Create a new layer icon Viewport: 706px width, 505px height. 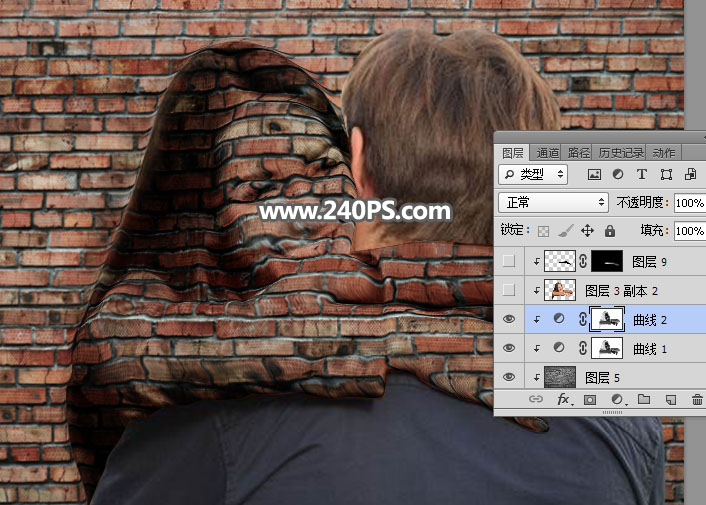click(x=671, y=400)
